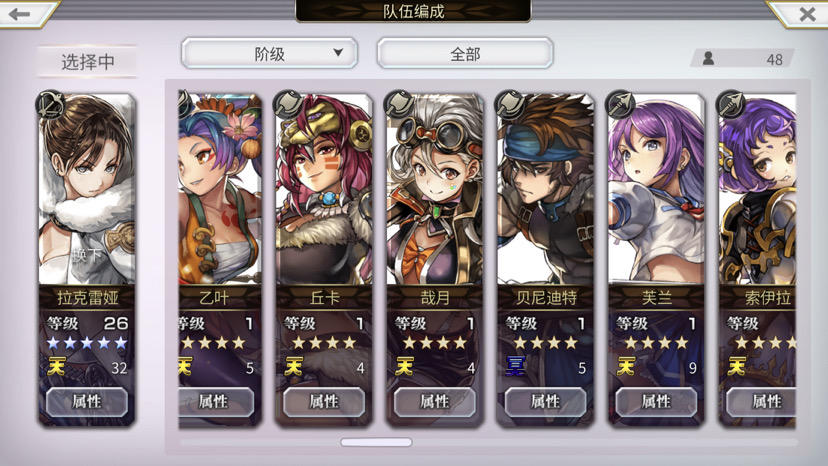Open the 阶级 sort dropdown

click(x=269, y=53)
